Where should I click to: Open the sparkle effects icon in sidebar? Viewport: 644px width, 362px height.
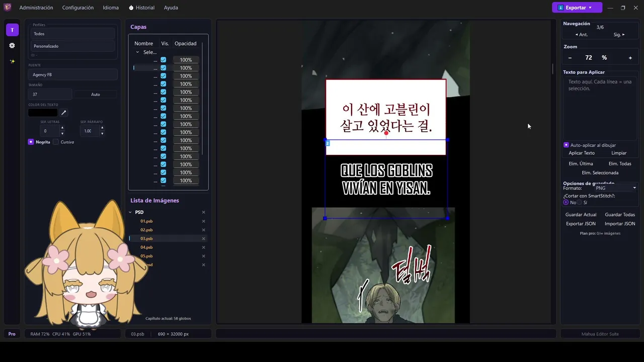(12, 61)
